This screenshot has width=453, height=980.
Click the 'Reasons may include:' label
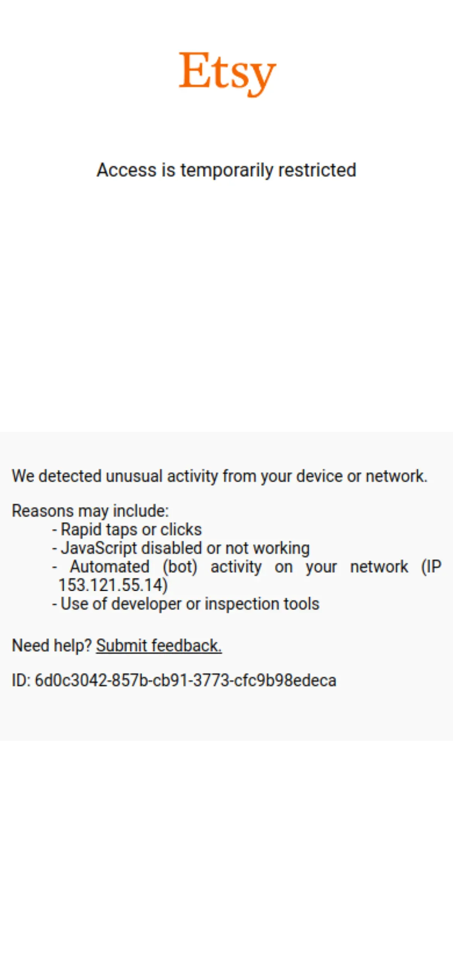(x=90, y=511)
